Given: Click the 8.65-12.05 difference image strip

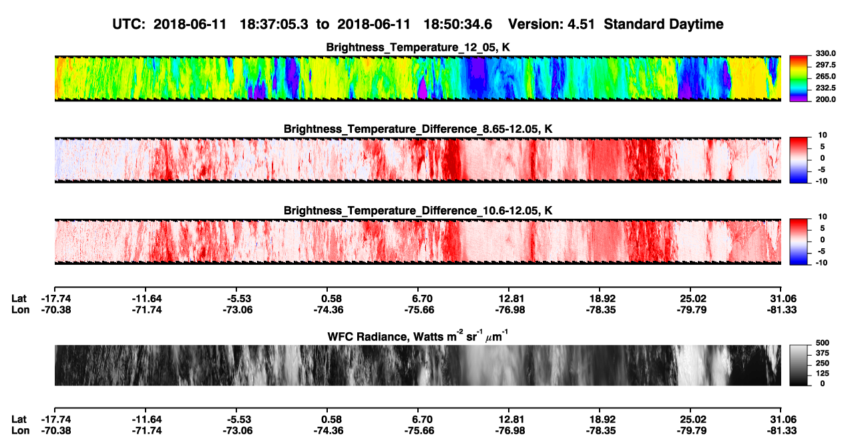Looking at the screenshot, I should [x=417, y=160].
